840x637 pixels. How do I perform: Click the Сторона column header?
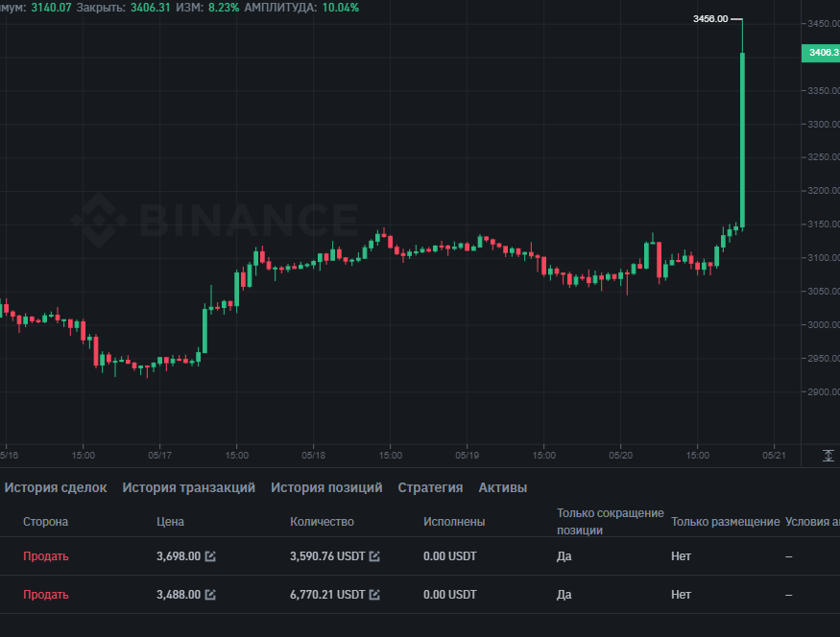pos(45,522)
